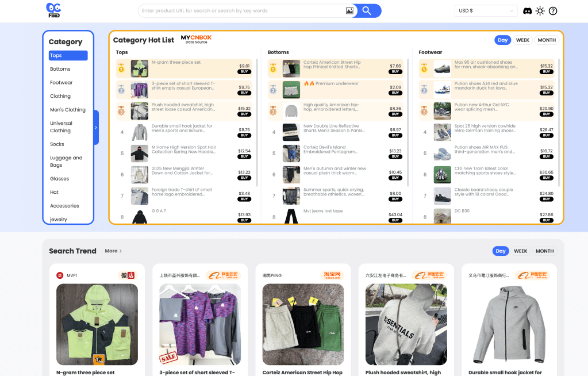Screen dimensions: 588x376
Task: Choose Luggage and Bags category
Action: point(66,162)
